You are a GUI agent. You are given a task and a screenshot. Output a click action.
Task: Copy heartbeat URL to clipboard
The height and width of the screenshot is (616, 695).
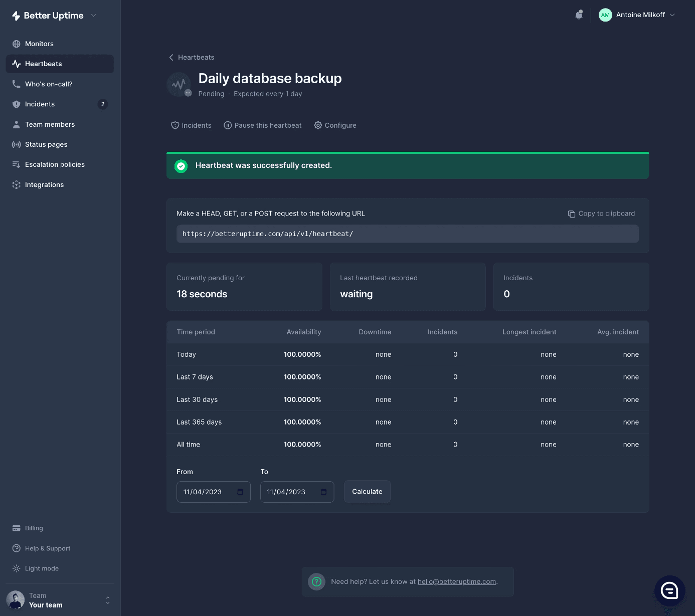(x=601, y=214)
